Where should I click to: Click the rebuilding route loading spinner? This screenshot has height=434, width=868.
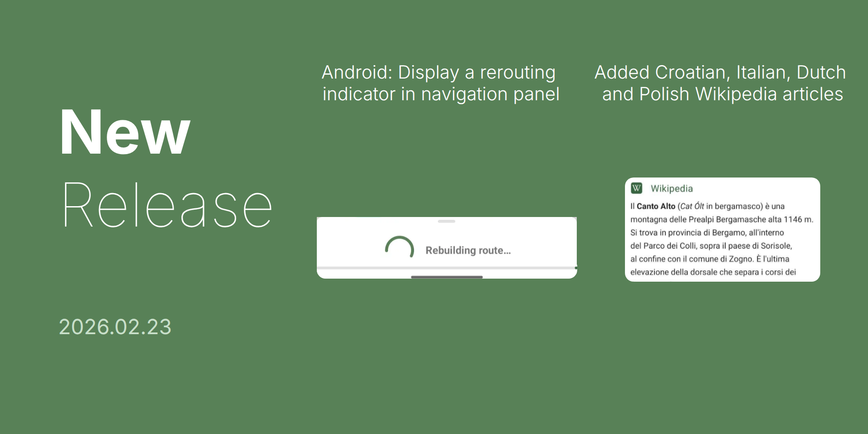click(399, 247)
